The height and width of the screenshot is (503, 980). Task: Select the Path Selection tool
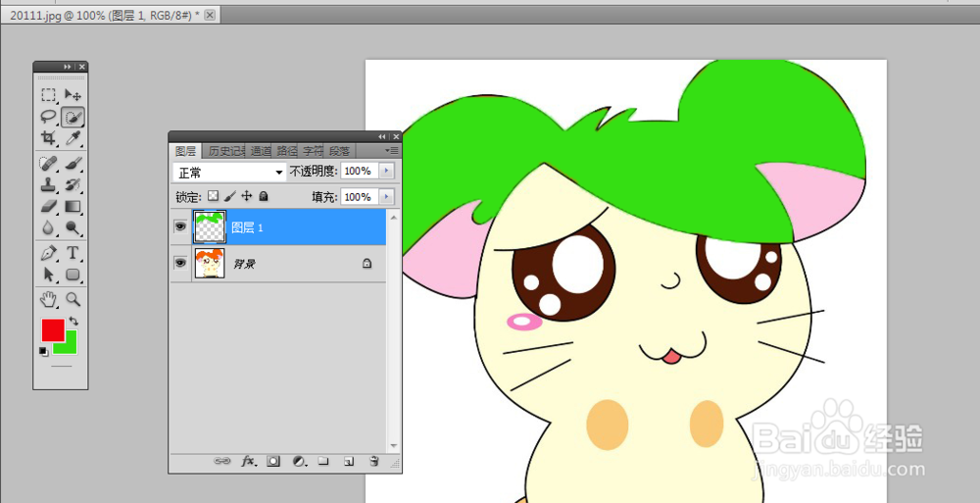pos(48,275)
